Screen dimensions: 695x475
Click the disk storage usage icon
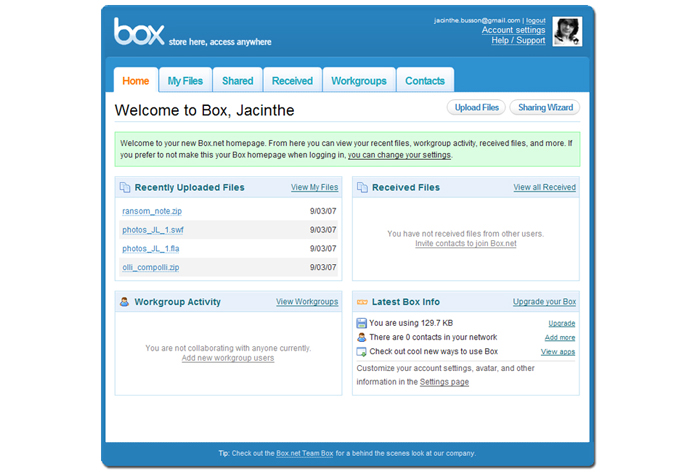click(362, 323)
